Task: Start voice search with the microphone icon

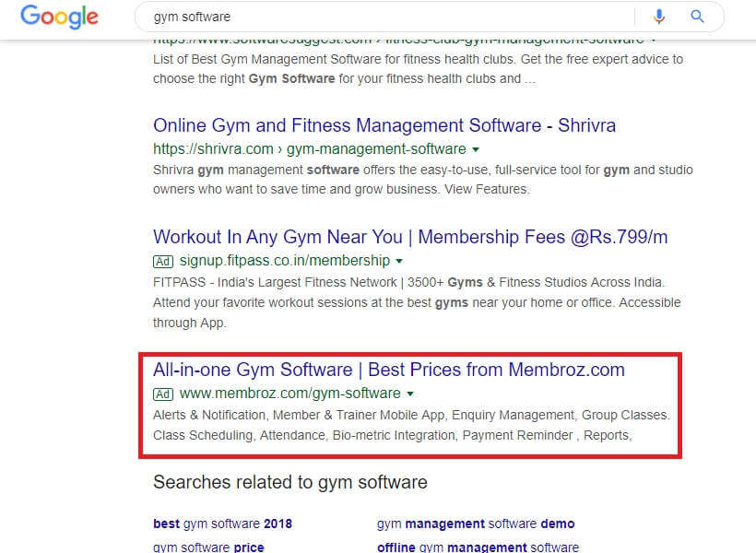Action: click(x=658, y=17)
